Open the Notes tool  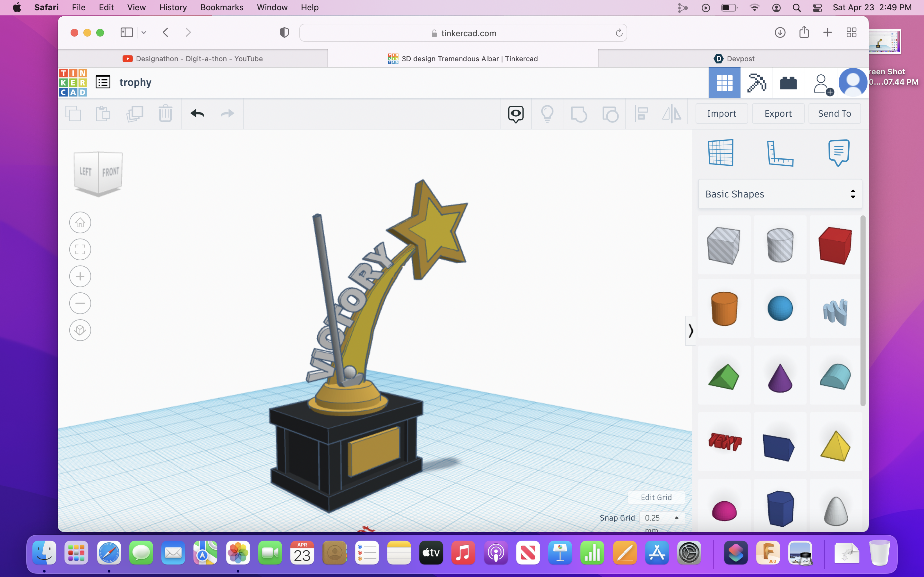click(x=838, y=153)
